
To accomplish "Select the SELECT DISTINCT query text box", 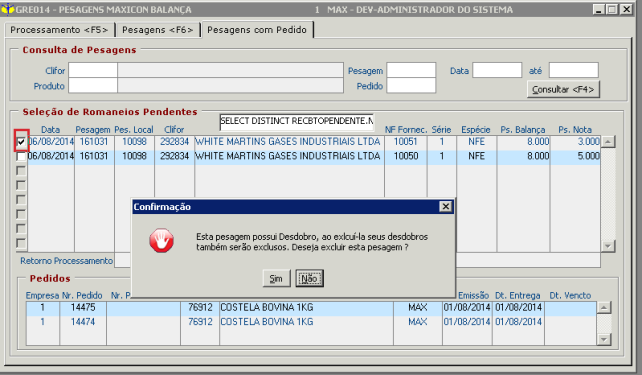I will click(297, 121).
